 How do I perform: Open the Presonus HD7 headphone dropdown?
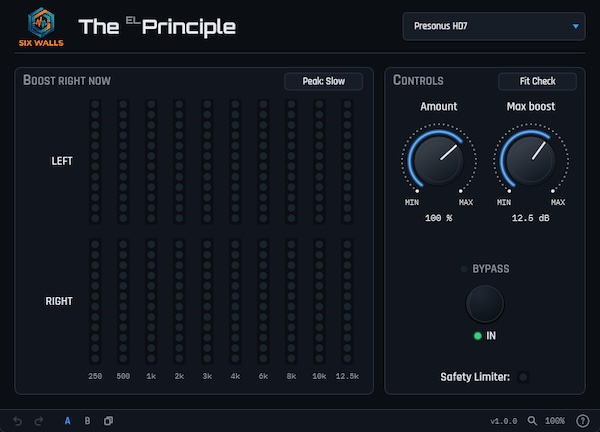pos(494,26)
